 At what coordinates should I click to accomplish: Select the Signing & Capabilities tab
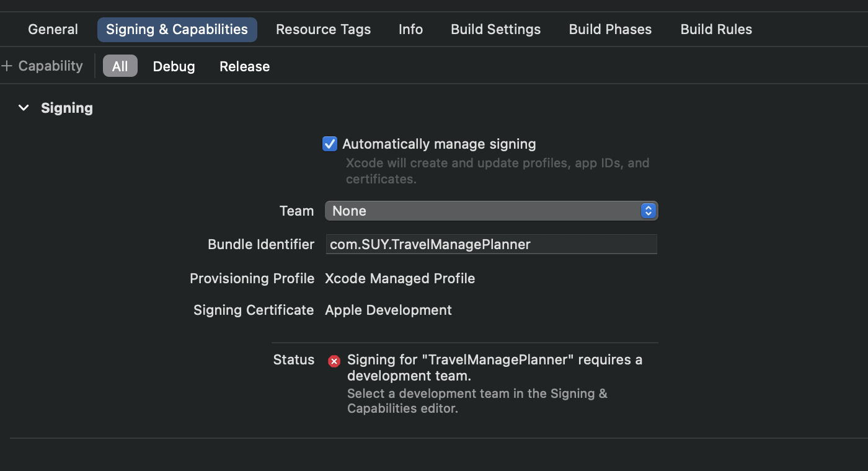tap(177, 29)
